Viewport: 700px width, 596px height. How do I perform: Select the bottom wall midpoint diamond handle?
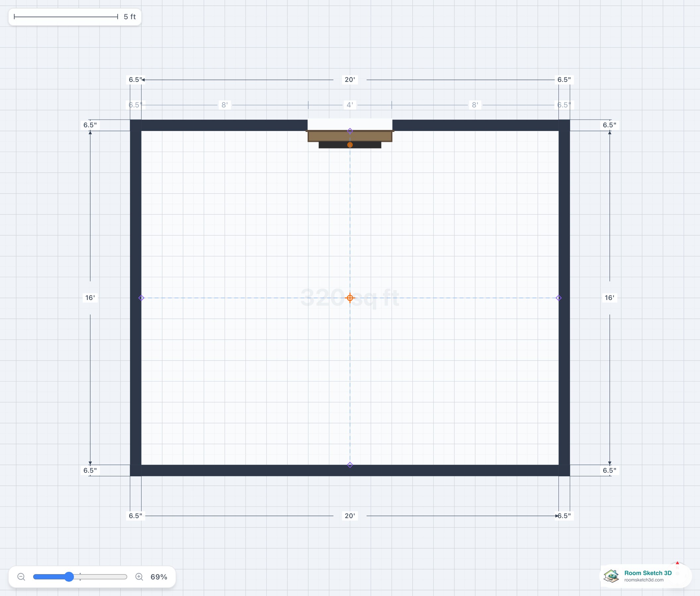click(x=350, y=465)
